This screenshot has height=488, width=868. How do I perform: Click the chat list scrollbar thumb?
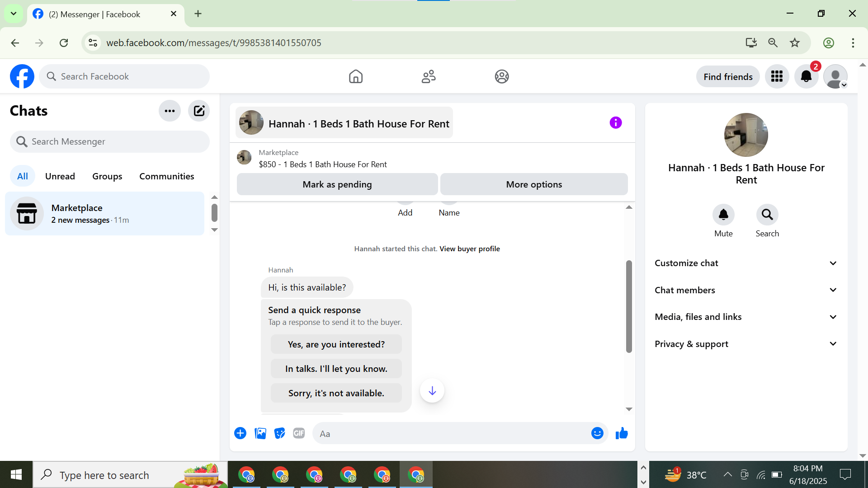(x=214, y=213)
